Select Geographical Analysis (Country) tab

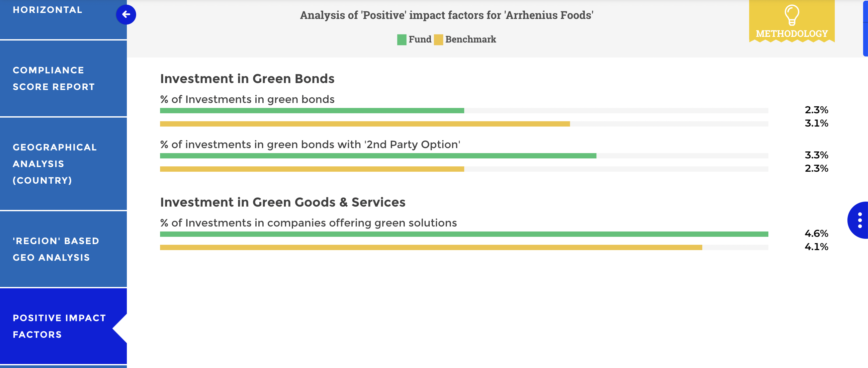[x=54, y=164]
